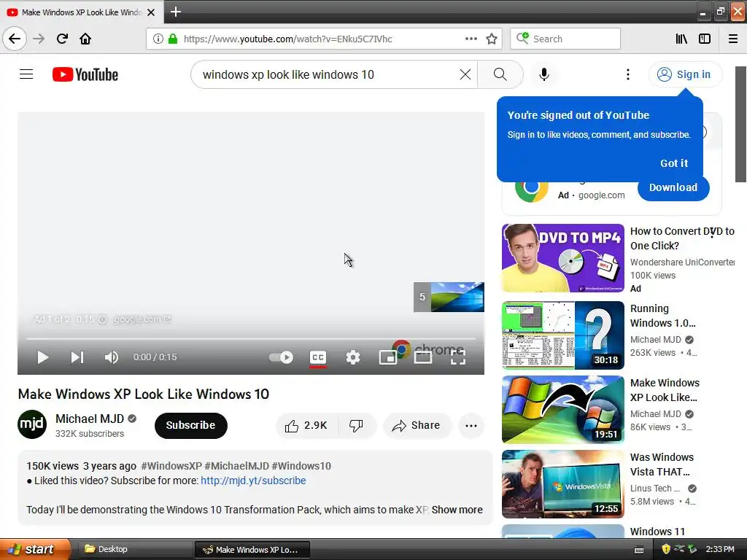Open the Firefox library icon
The image size is (747, 560).
point(681,39)
